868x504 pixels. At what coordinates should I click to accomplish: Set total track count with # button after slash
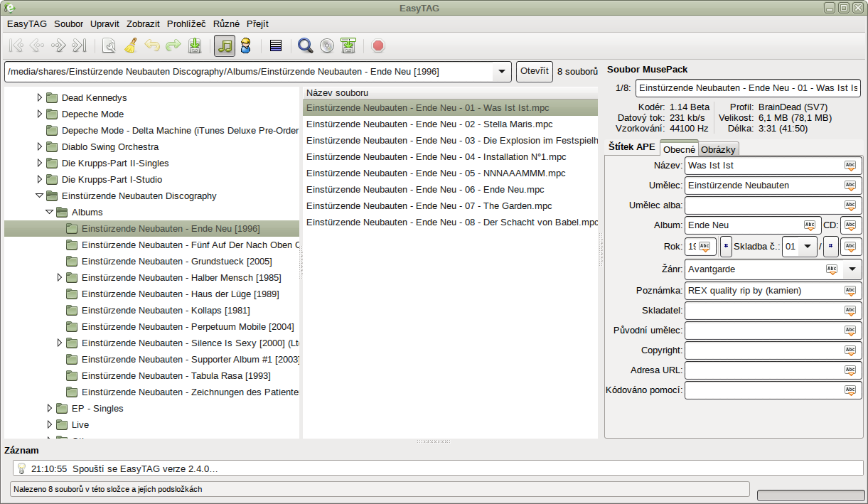tap(830, 247)
